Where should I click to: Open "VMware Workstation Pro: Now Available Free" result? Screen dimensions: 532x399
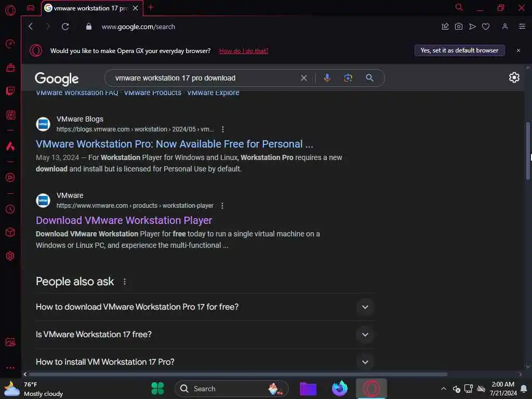[175, 144]
